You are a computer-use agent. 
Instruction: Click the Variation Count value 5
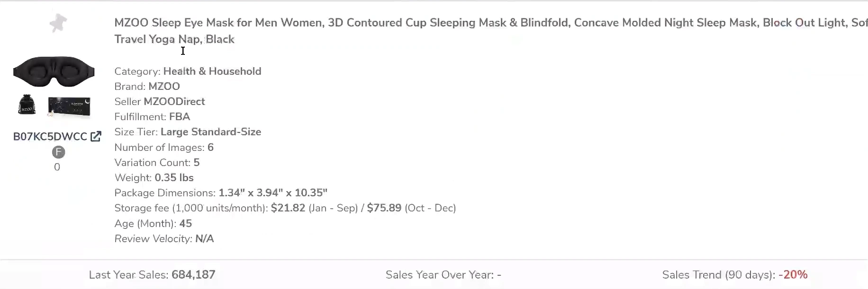197,163
